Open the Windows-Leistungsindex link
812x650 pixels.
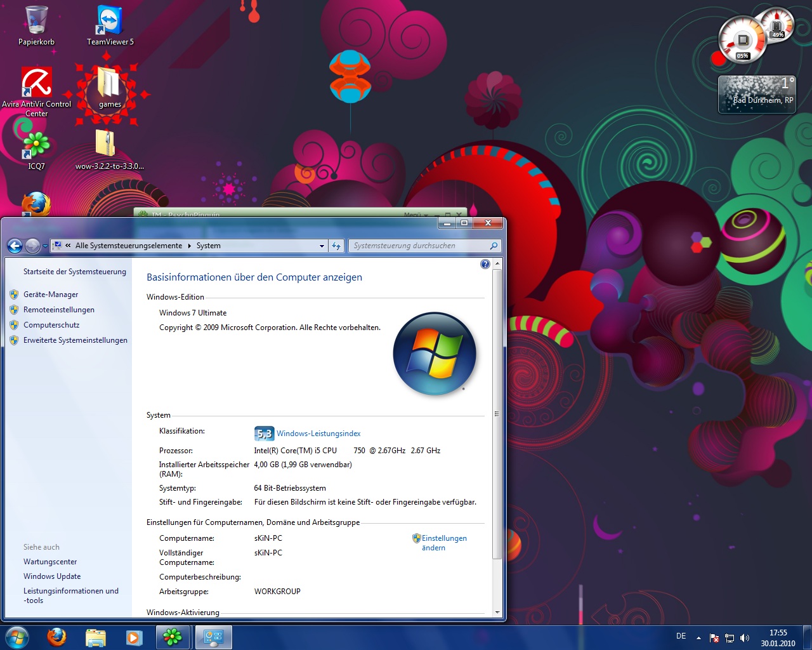pos(318,434)
